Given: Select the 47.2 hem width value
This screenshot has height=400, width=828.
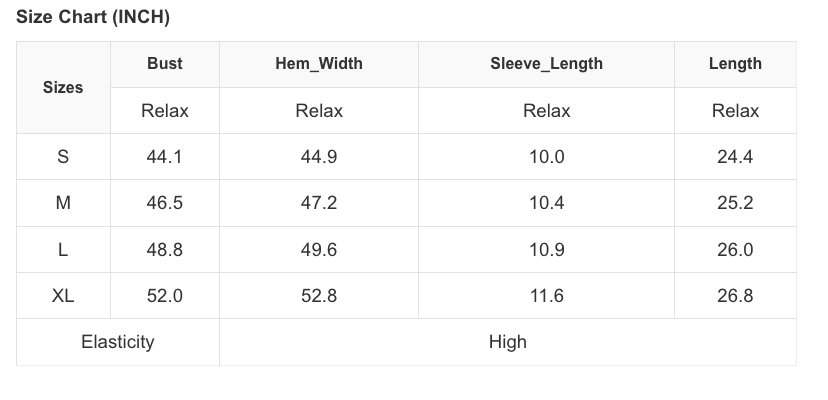Looking at the screenshot, I should coord(319,203).
